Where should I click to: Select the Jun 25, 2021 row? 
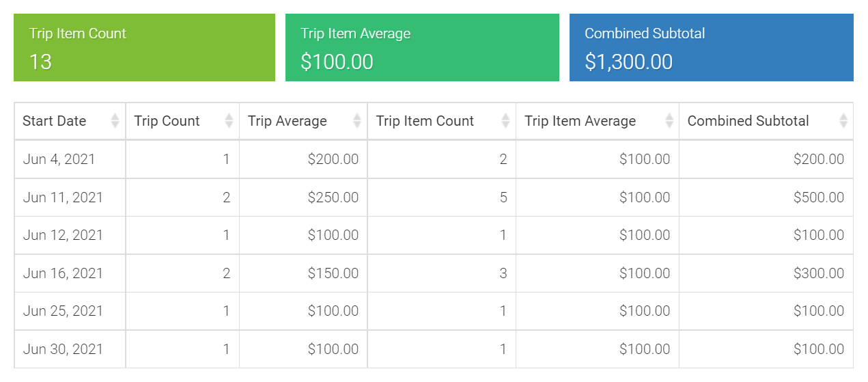(434, 311)
